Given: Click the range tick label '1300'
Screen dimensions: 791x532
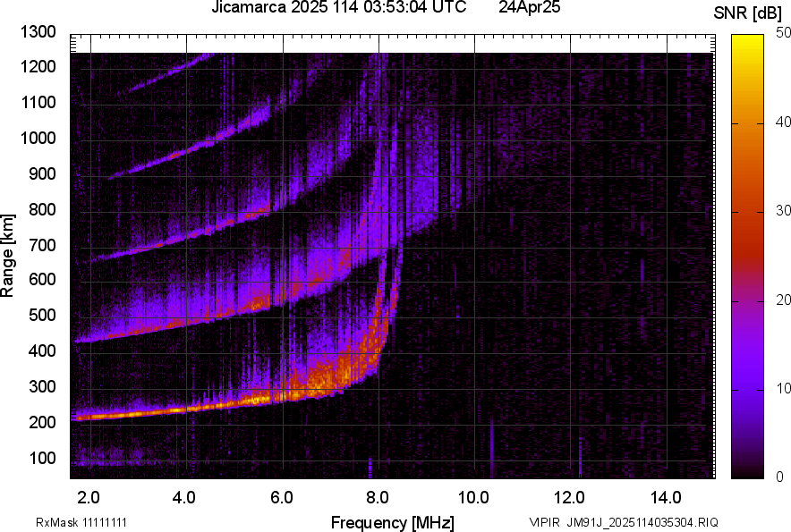Looking at the screenshot, I should [38, 32].
